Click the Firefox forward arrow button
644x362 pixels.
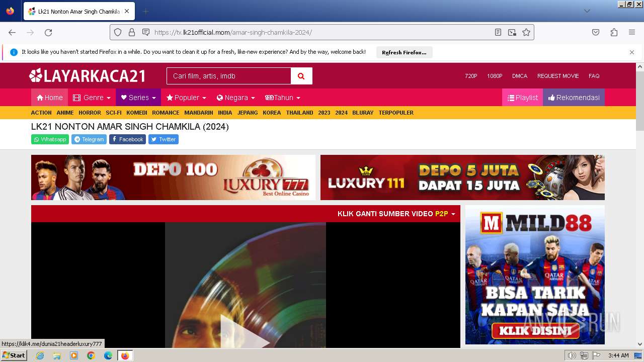[30, 32]
